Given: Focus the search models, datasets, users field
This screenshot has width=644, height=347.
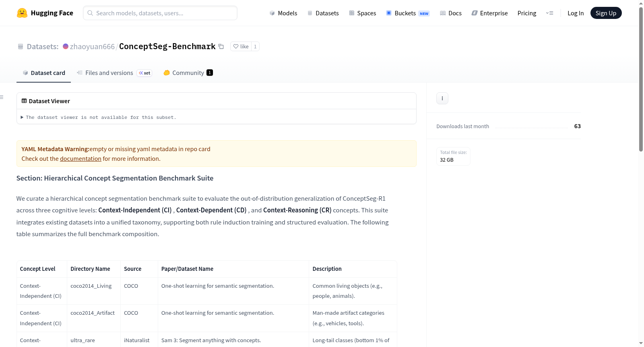Looking at the screenshot, I should pos(160,13).
